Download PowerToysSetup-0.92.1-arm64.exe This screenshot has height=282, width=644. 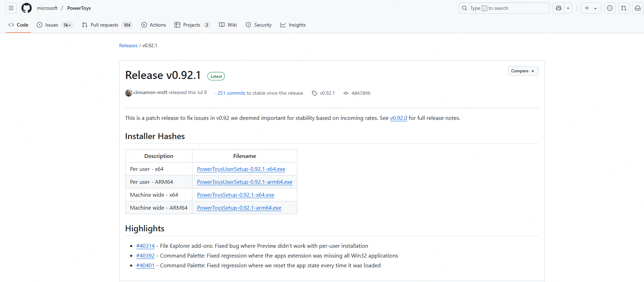click(x=239, y=208)
